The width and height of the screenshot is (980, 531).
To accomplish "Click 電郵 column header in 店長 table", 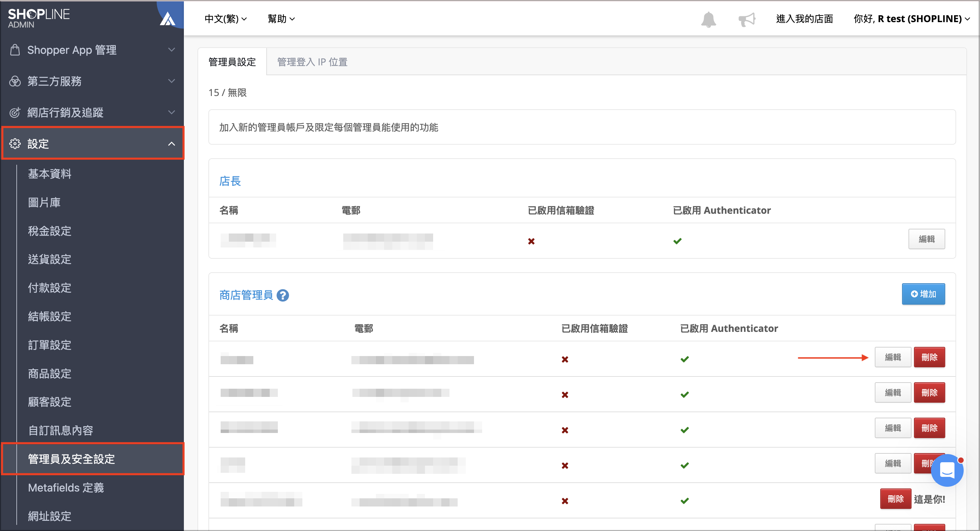I will coord(351,210).
